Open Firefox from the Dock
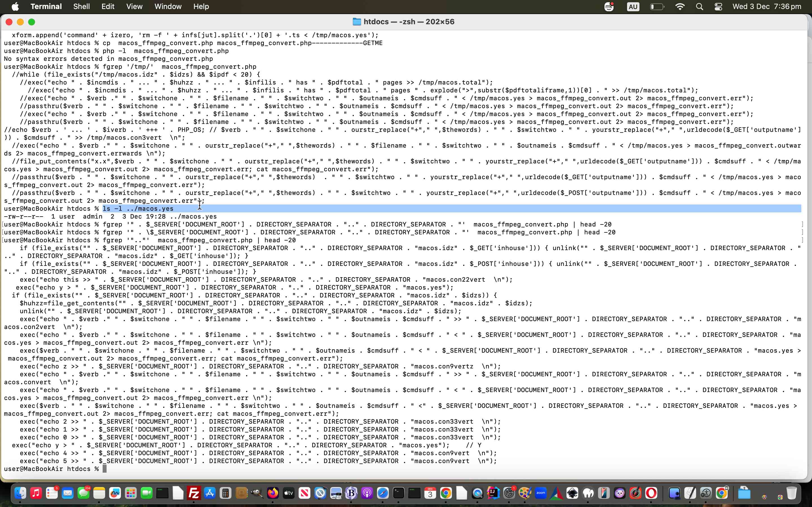 tap(272, 493)
